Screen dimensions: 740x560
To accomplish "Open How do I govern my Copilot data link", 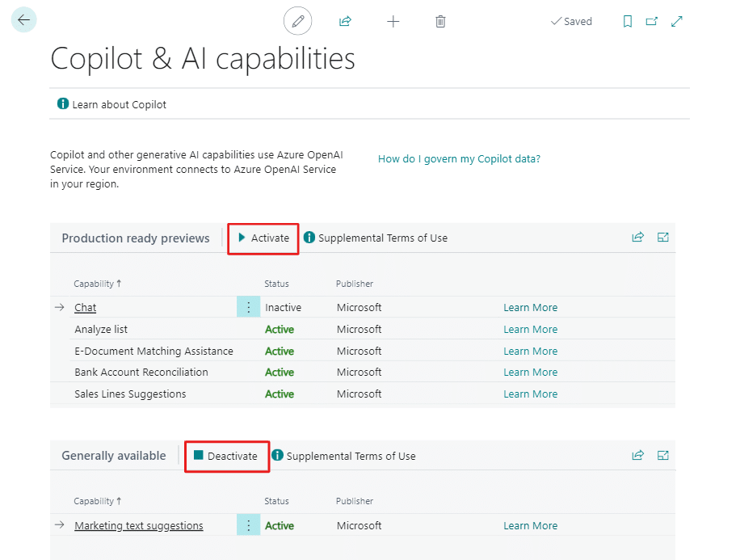I will coord(459,159).
